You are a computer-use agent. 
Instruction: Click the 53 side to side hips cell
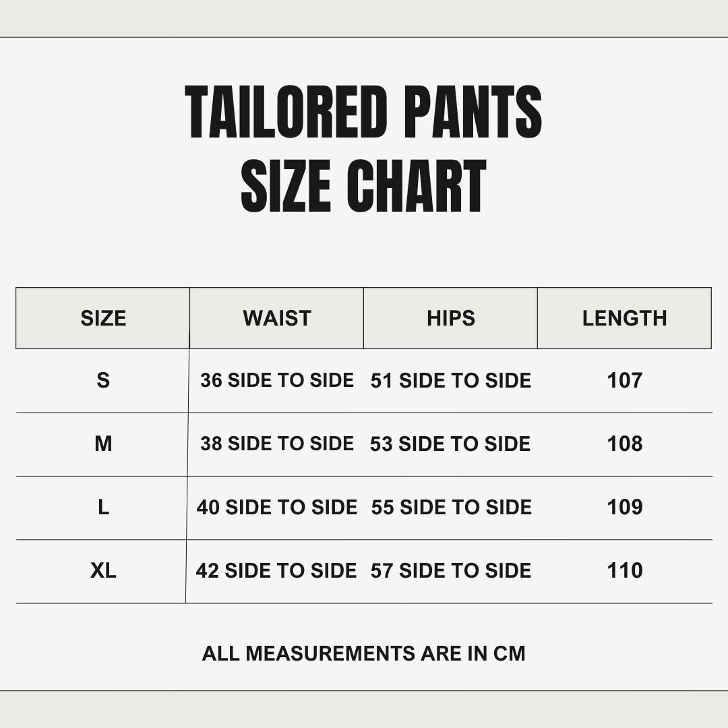450,444
